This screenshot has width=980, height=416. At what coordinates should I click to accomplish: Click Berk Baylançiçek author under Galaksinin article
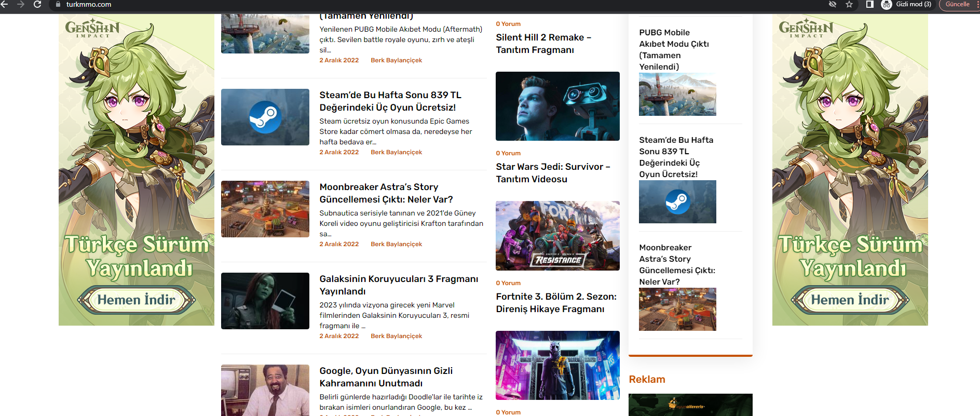[396, 336]
